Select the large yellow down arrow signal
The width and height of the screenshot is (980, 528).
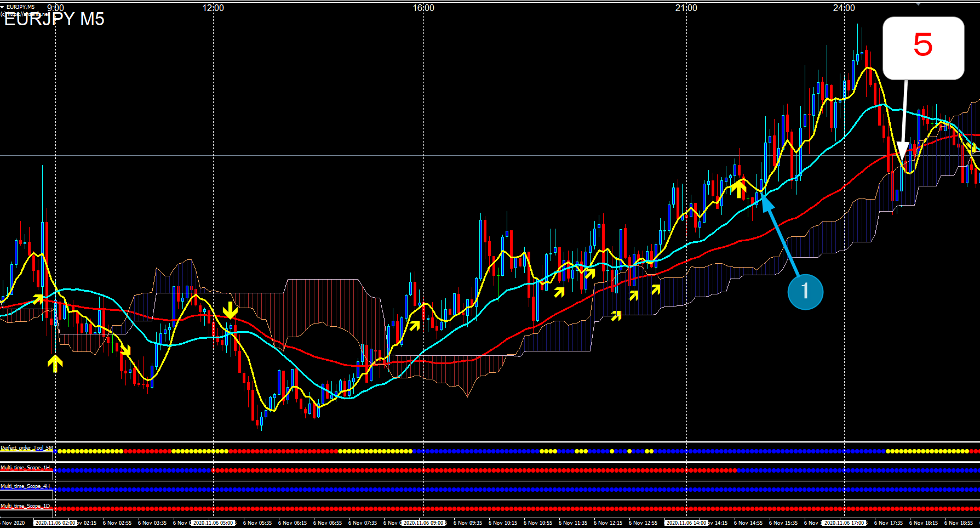click(230, 310)
